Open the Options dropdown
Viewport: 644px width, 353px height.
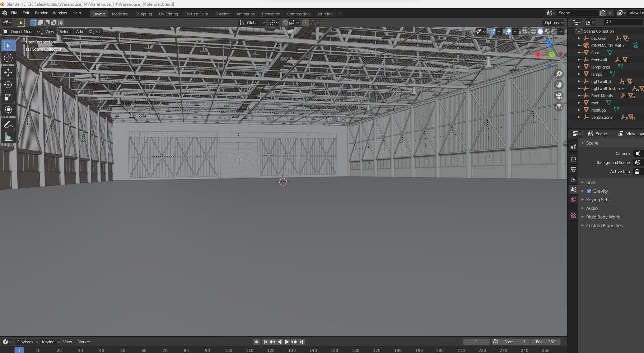click(554, 23)
